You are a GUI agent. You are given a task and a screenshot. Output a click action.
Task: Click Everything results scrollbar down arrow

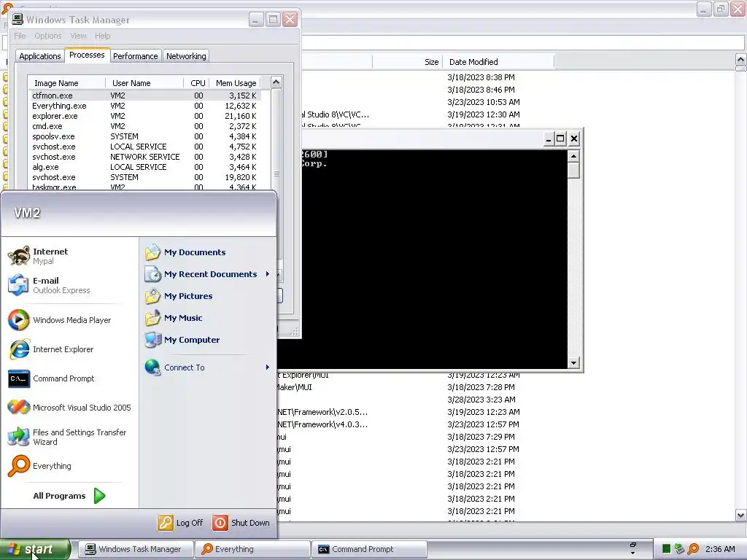[x=741, y=515]
